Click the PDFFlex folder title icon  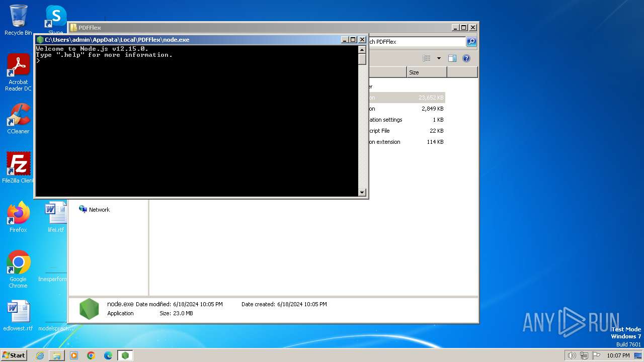pyautogui.click(x=73, y=28)
